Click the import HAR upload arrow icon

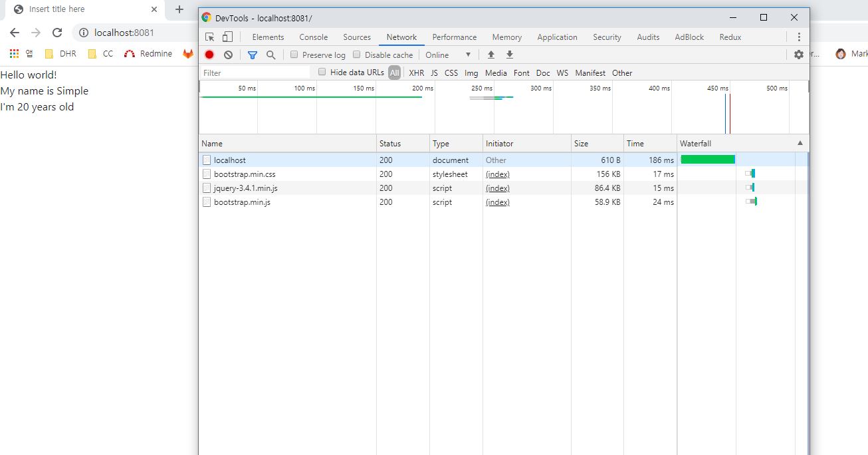(x=491, y=55)
